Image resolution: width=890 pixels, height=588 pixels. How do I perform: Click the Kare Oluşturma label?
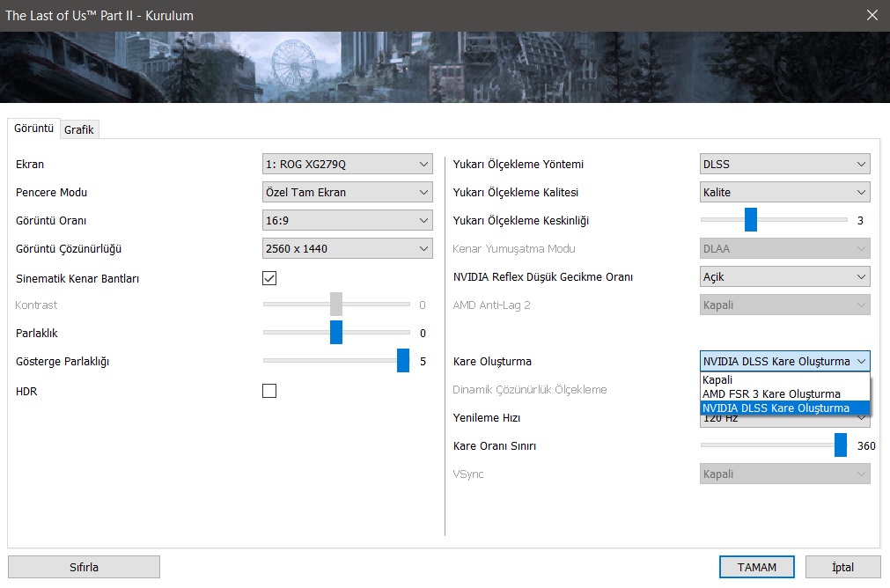[492, 362]
